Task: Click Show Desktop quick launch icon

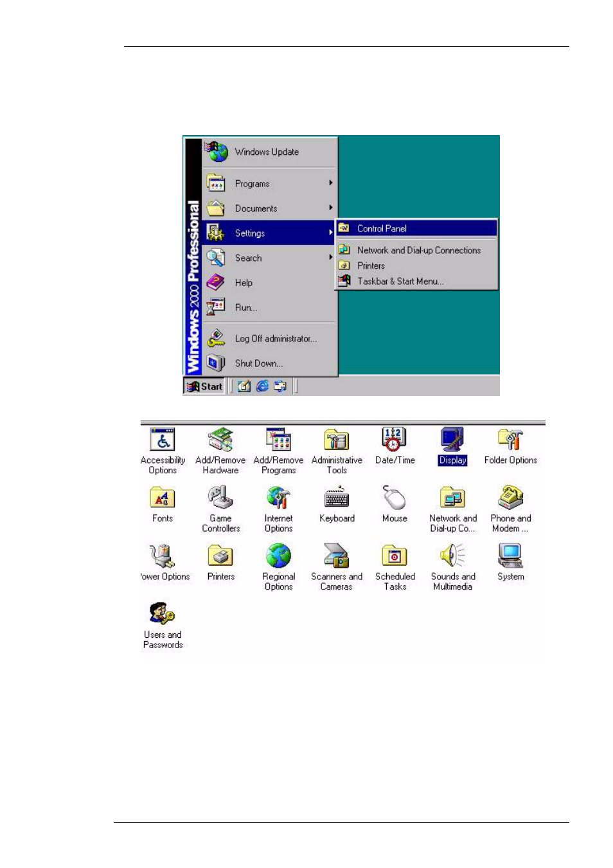Action: (244, 386)
